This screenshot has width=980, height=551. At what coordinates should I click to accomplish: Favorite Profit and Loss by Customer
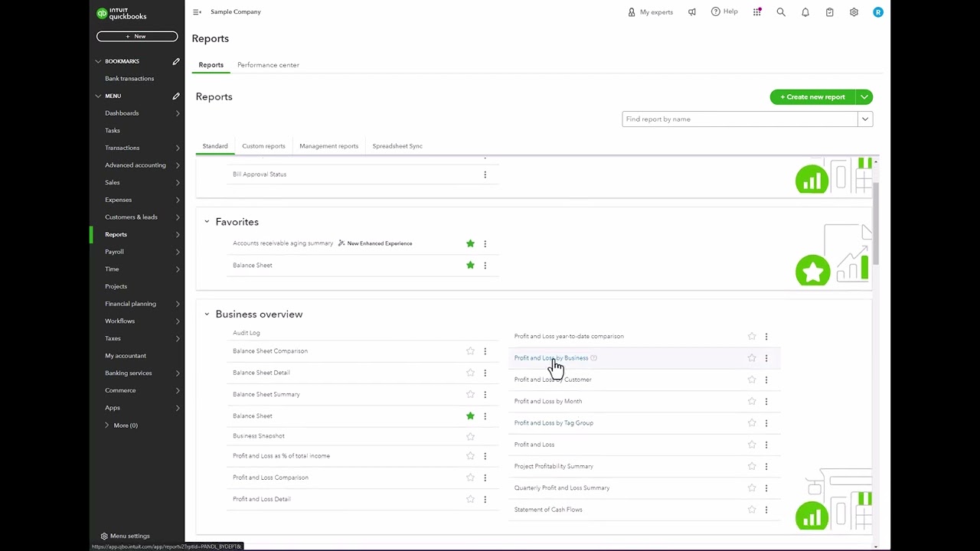pyautogui.click(x=752, y=380)
